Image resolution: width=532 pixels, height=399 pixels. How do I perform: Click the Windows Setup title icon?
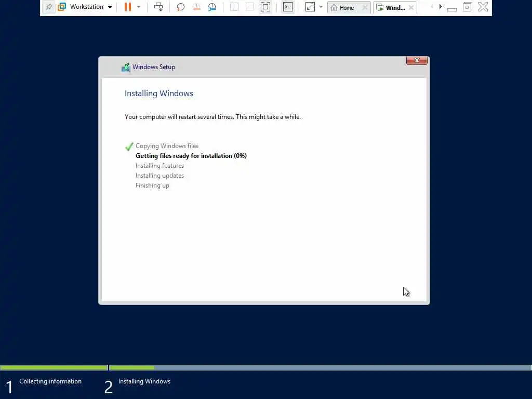(x=126, y=68)
